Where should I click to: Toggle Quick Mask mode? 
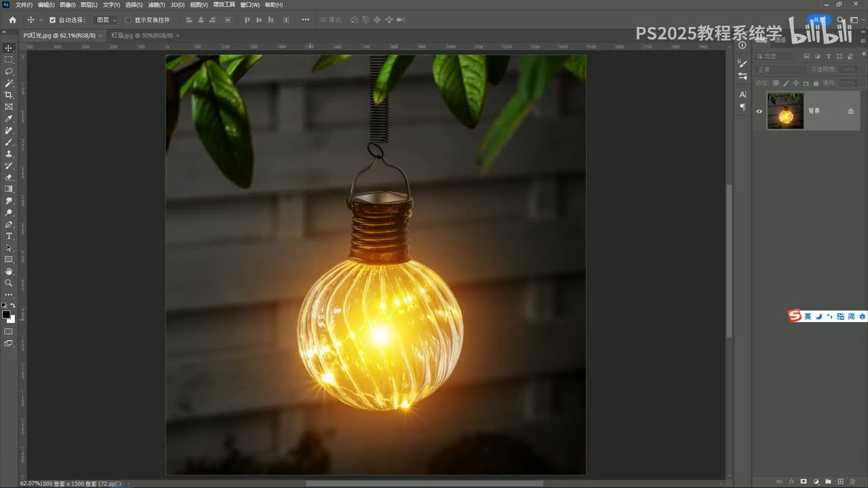click(x=9, y=331)
